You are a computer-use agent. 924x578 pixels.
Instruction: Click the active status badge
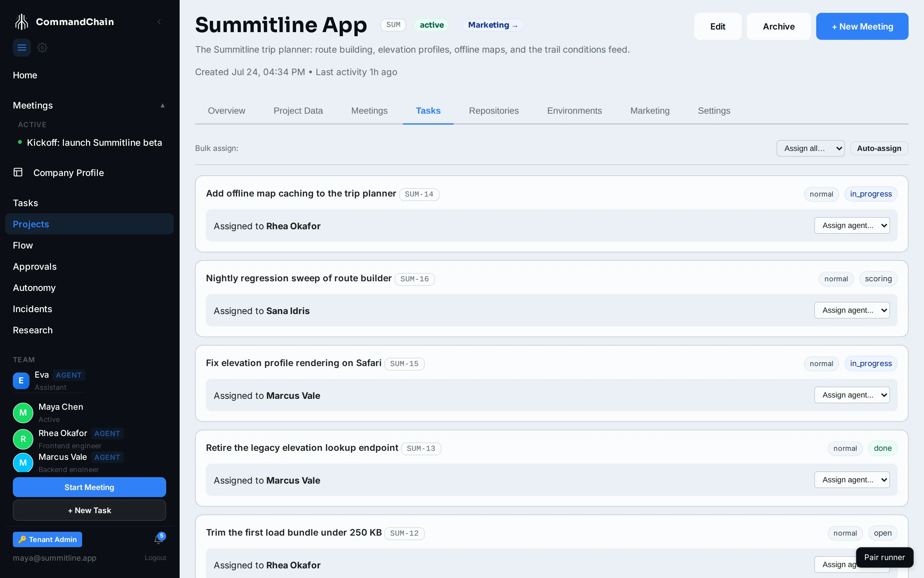pyautogui.click(x=432, y=25)
